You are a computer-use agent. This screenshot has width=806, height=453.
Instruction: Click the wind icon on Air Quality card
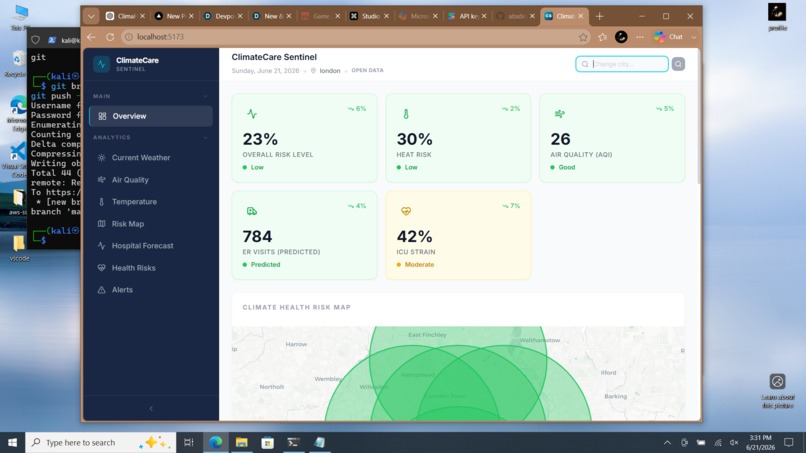tap(560, 114)
